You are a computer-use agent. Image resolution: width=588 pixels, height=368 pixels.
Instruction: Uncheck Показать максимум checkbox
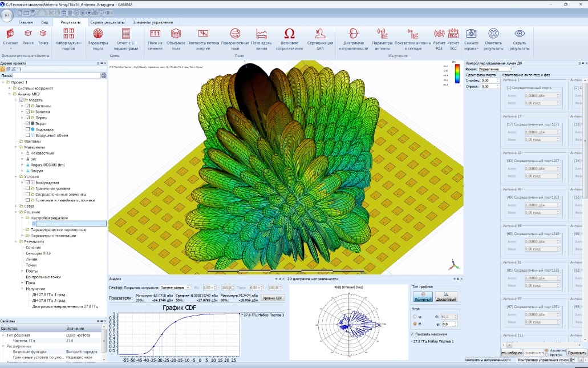tap(413, 334)
